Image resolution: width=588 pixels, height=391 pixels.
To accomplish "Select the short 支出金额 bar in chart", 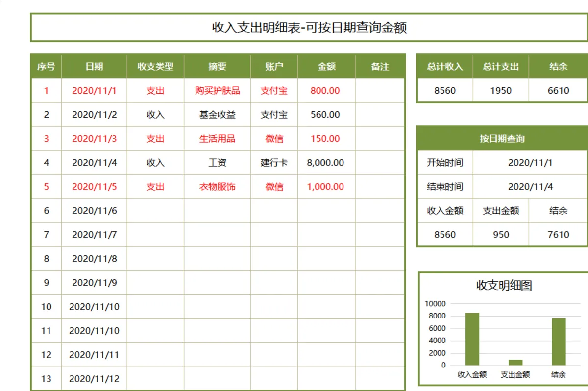I will tap(515, 363).
